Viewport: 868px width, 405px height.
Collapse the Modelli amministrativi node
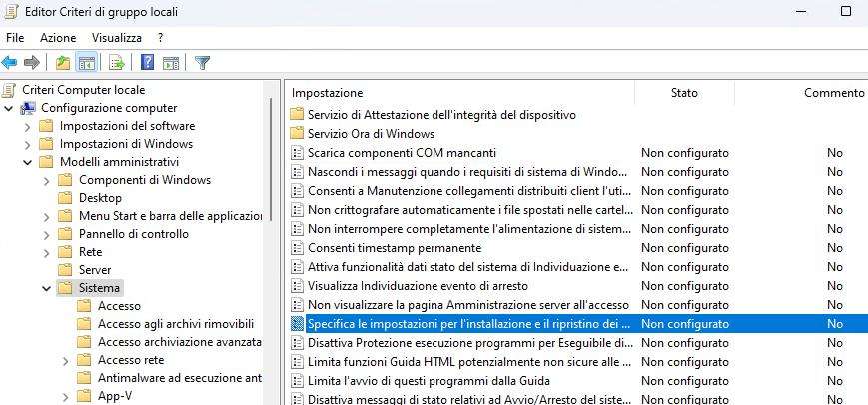pyautogui.click(x=27, y=162)
